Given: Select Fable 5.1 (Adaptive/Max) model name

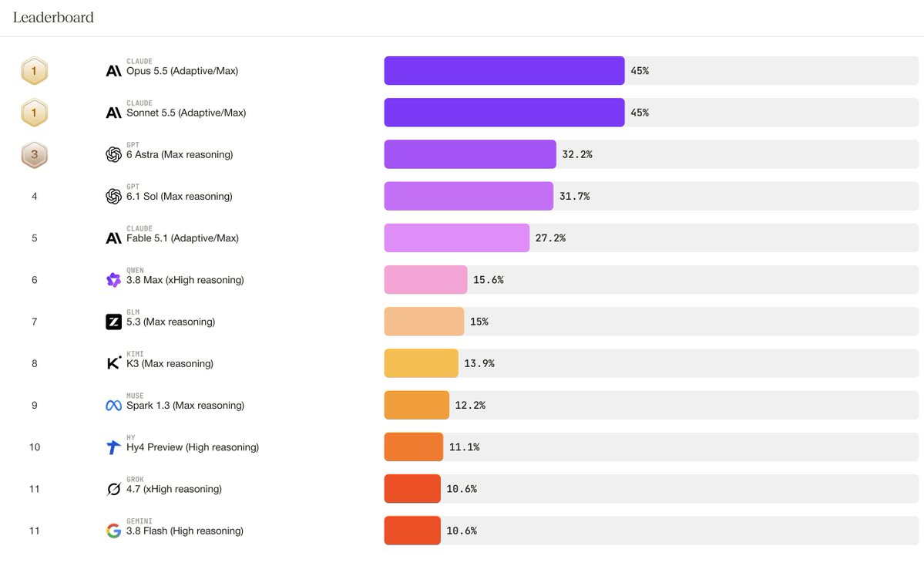Looking at the screenshot, I should pos(182,238).
